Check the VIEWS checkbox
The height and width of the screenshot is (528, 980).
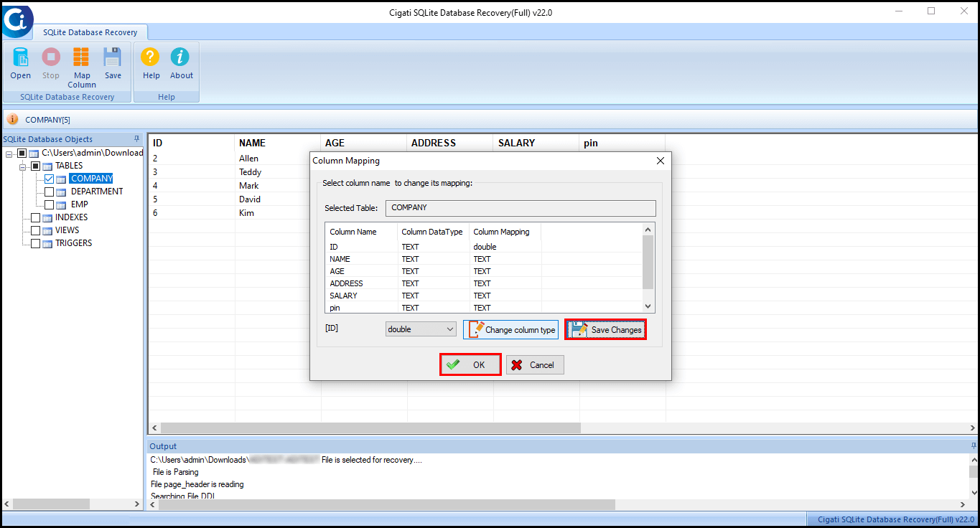[35, 230]
